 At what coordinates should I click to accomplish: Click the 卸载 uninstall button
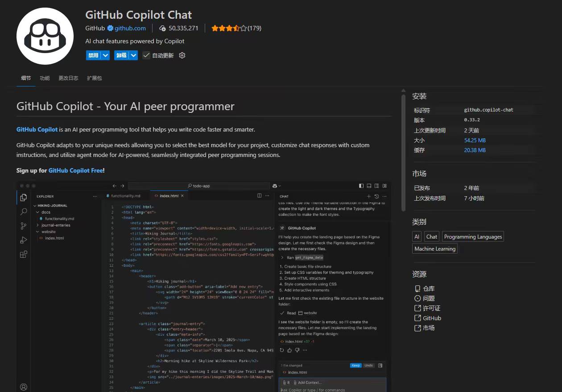pyautogui.click(x=121, y=55)
